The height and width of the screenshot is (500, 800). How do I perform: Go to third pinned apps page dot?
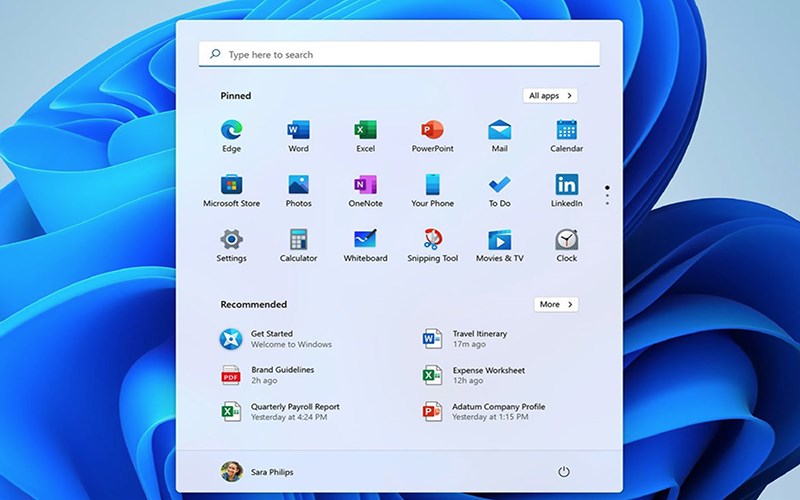point(607,204)
